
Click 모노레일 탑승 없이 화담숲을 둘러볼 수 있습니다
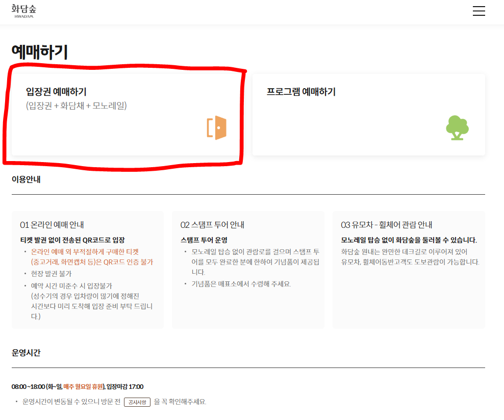pyautogui.click(x=409, y=240)
